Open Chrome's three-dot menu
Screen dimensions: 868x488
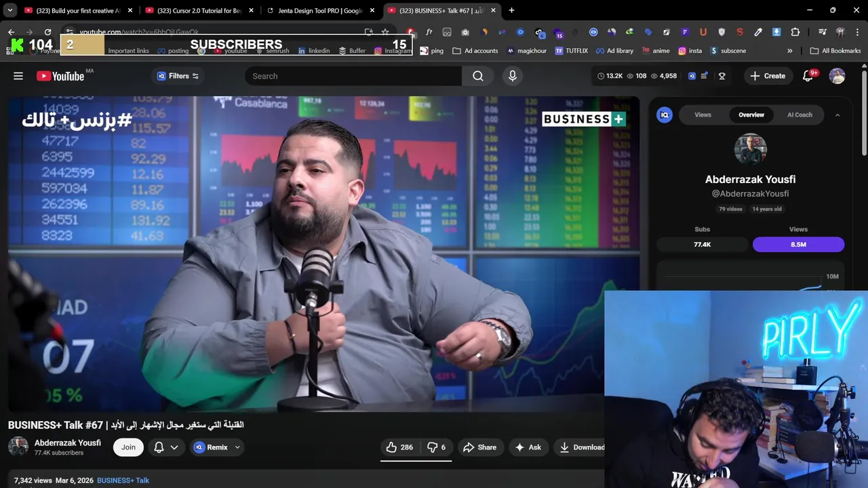pyautogui.click(x=857, y=32)
